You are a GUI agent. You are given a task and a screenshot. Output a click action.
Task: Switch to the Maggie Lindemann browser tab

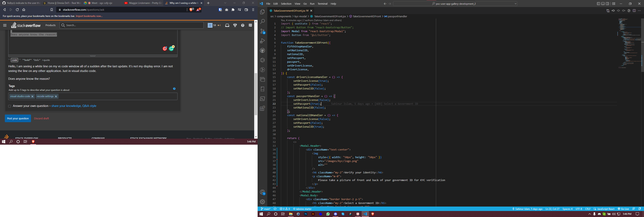[x=143, y=3]
